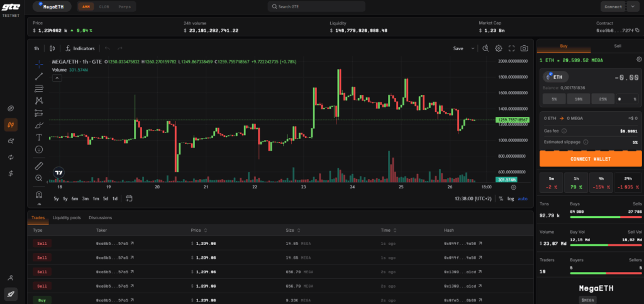Save the chart layout
Image resolution: width=644 pixels, height=304 pixels.
(x=458, y=48)
